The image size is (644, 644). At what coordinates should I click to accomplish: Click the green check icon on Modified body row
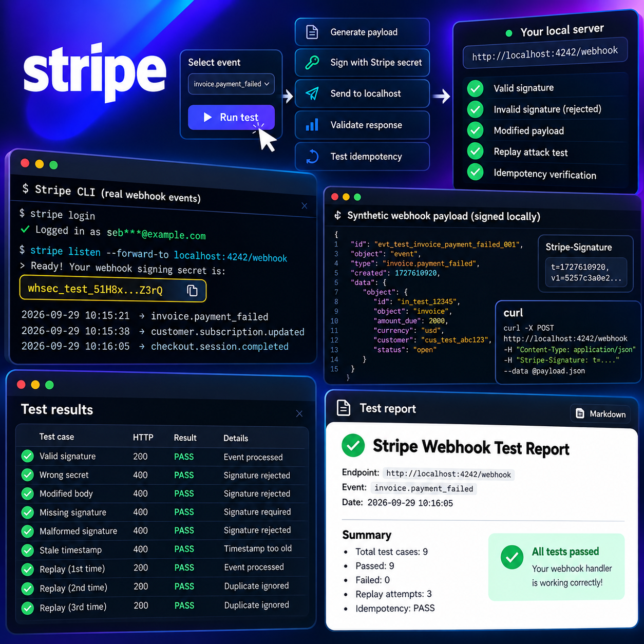point(28,494)
